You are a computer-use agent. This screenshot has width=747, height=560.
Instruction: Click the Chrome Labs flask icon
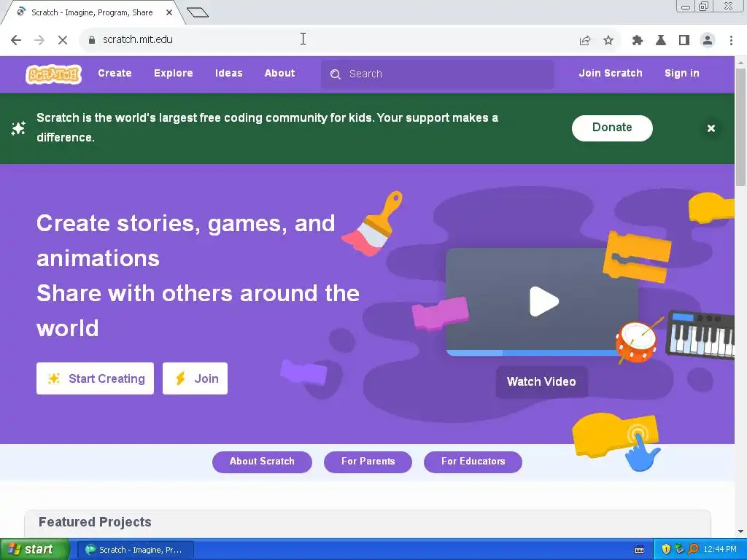661,41
